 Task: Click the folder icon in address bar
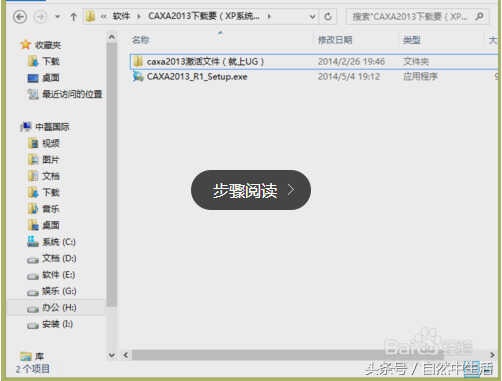90,16
